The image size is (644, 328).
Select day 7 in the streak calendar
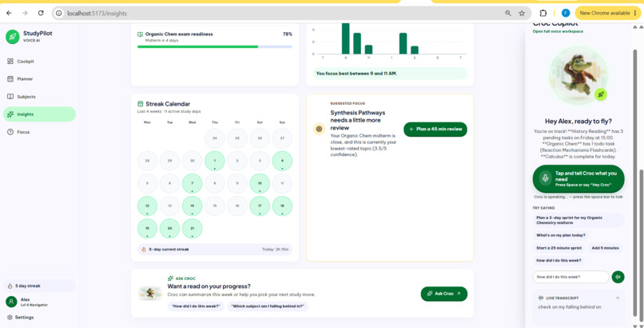193,184
